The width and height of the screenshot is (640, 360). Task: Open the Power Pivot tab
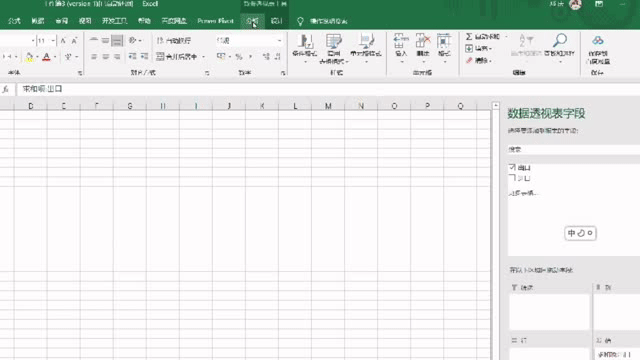(216, 21)
